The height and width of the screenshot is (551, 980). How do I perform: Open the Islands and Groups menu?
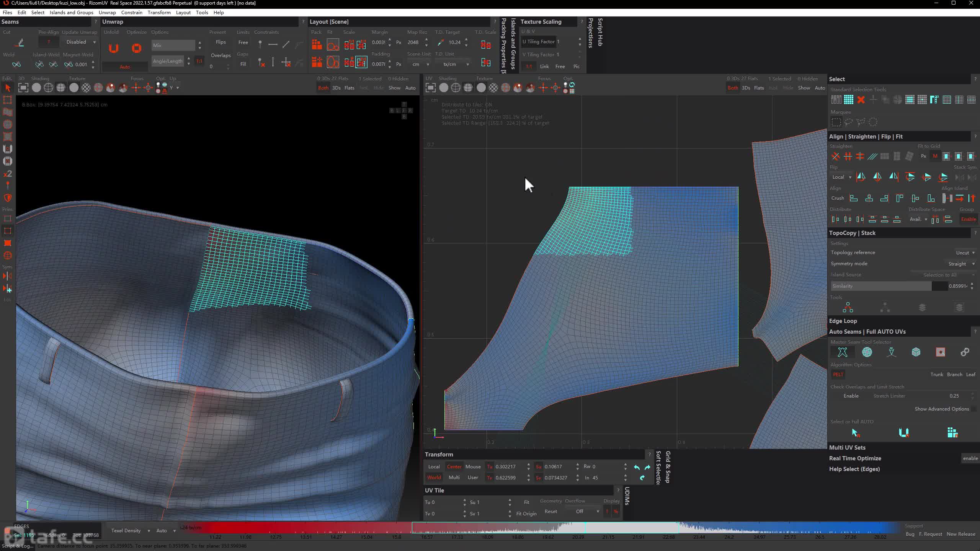[x=71, y=12]
